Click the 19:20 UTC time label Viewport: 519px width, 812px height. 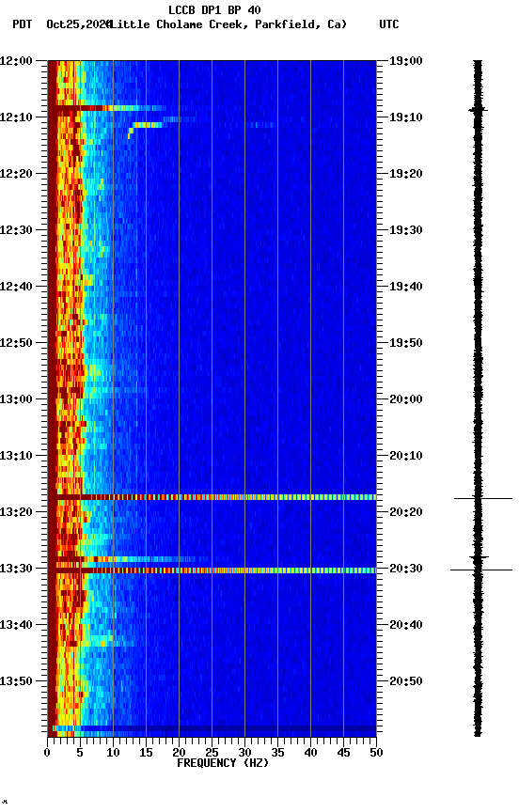pos(406,174)
